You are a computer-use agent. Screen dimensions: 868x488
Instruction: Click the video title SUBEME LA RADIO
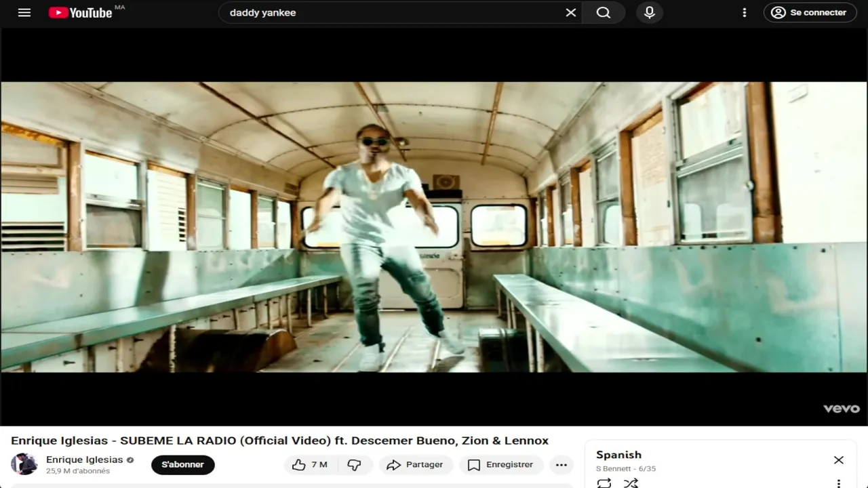pos(279,441)
